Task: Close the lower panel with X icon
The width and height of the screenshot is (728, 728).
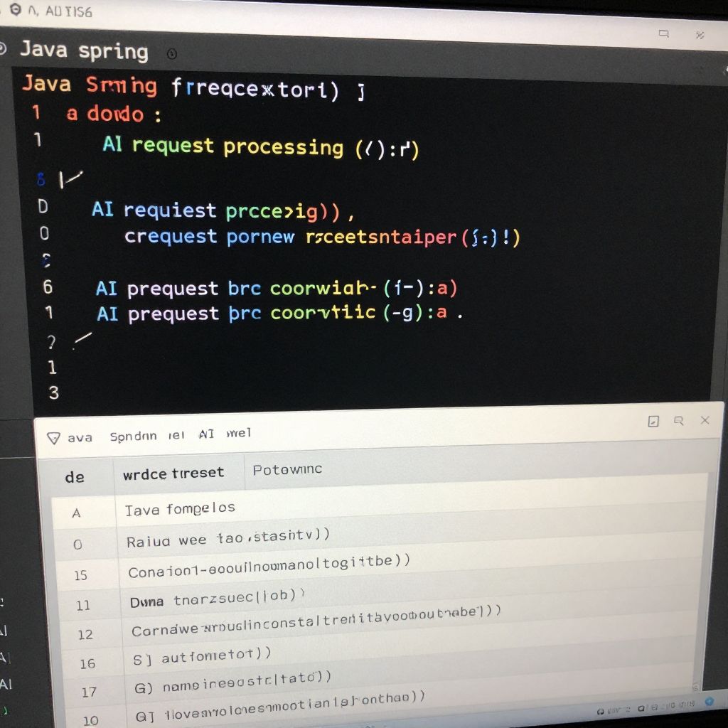Action: (x=705, y=420)
